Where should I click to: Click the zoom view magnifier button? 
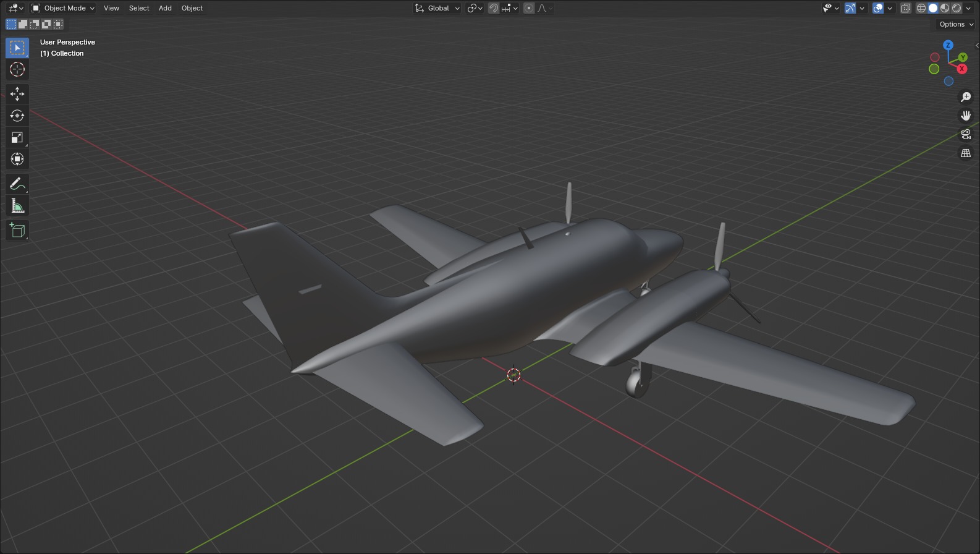coord(966,97)
